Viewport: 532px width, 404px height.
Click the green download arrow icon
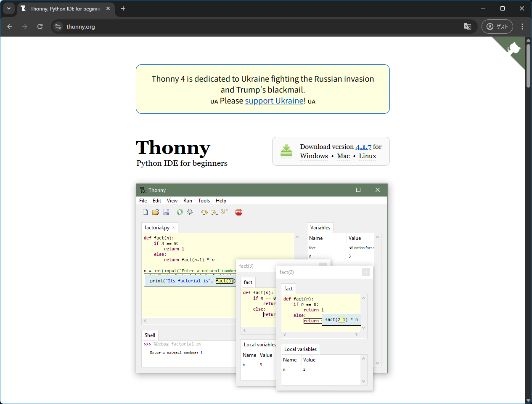[286, 150]
